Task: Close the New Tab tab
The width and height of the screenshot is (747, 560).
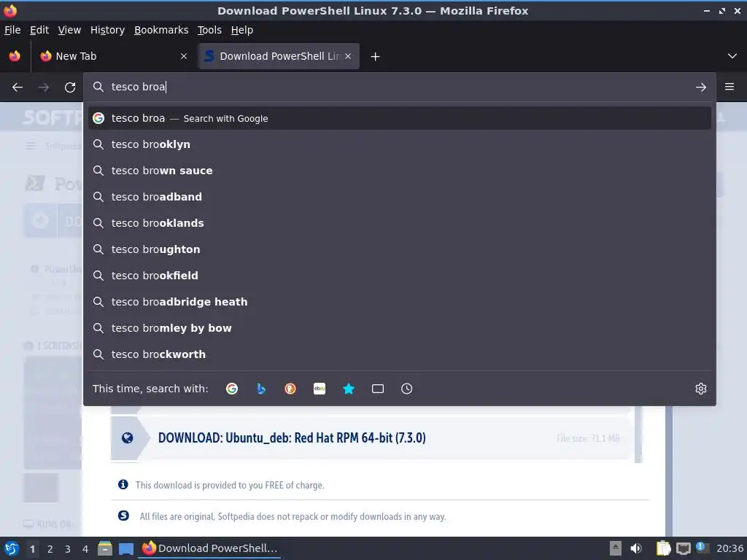Action: [x=184, y=56]
